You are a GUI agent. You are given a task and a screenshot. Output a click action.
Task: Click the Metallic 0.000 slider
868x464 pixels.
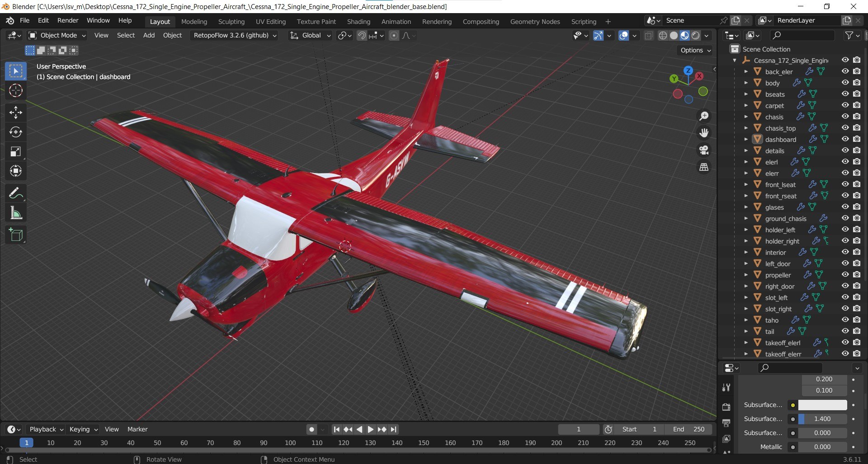tap(822, 447)
